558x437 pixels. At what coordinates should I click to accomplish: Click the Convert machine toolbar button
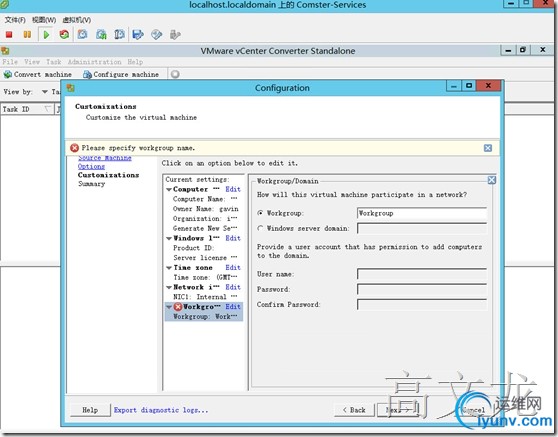[x=38, y=74]
